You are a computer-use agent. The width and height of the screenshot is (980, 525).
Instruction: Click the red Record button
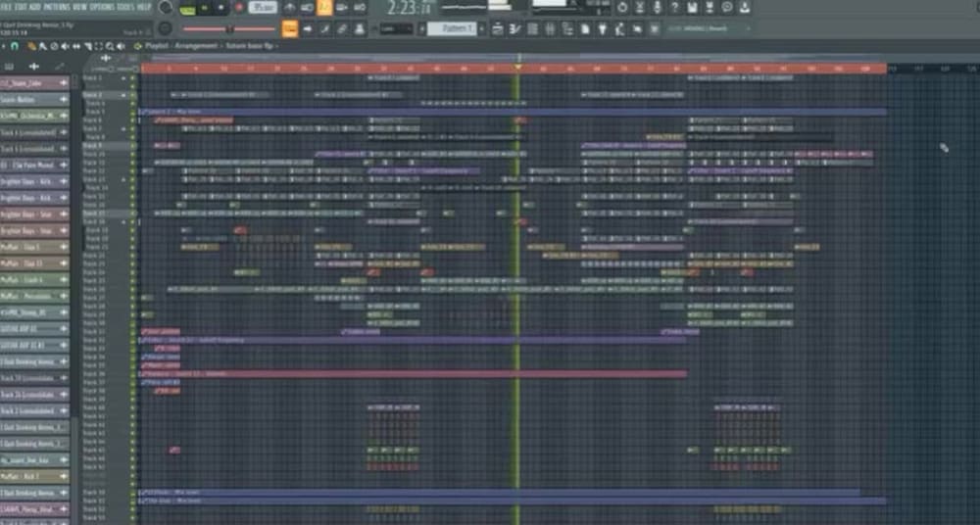pos(239,8)
